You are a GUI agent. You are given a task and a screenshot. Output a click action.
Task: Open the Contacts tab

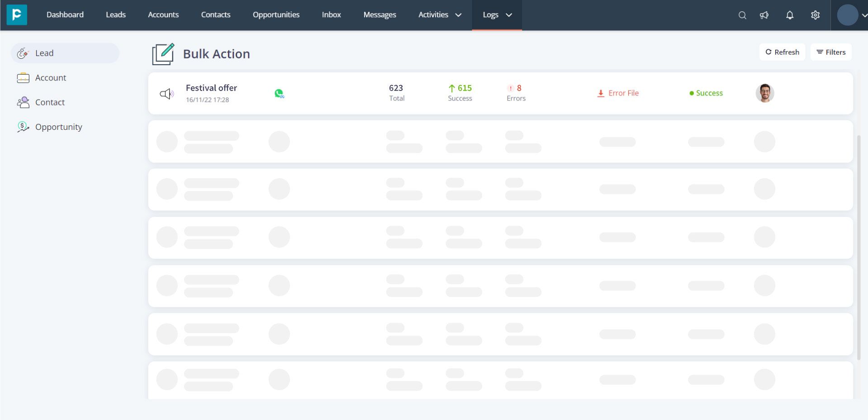coord(216,14)
